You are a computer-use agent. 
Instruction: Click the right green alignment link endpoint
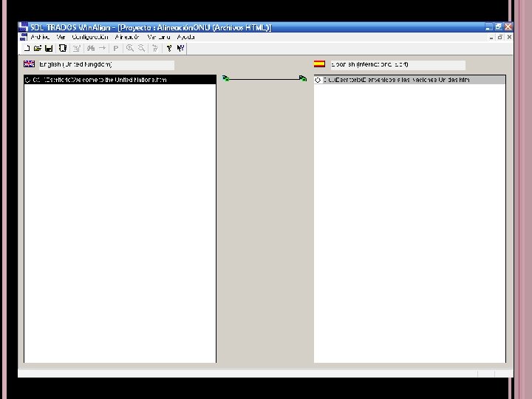303,78
